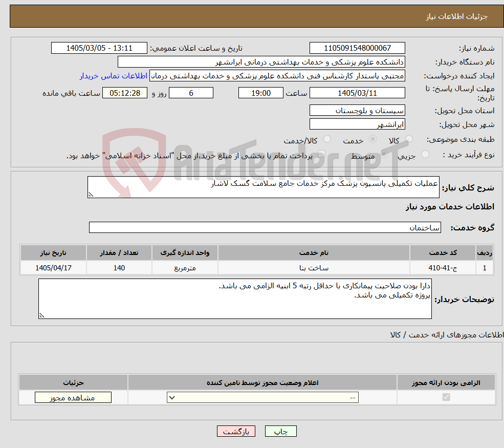504x448 pixels.
Task: Click the deadline hour field 19:00
Action: 260,93
